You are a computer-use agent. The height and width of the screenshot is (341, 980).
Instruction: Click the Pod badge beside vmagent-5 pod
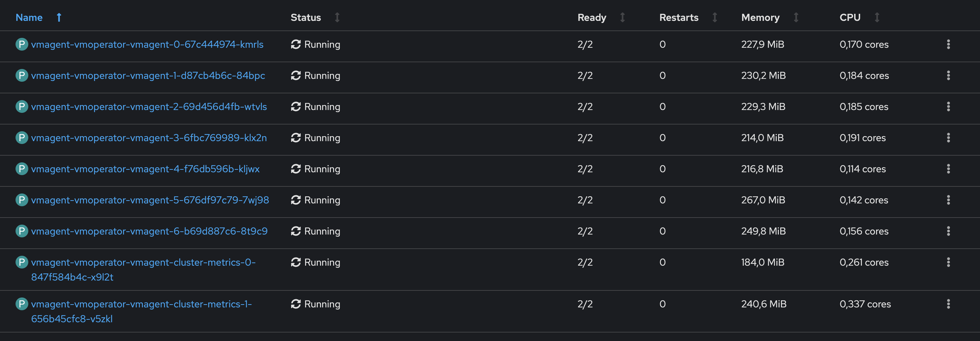coord(22,200)
